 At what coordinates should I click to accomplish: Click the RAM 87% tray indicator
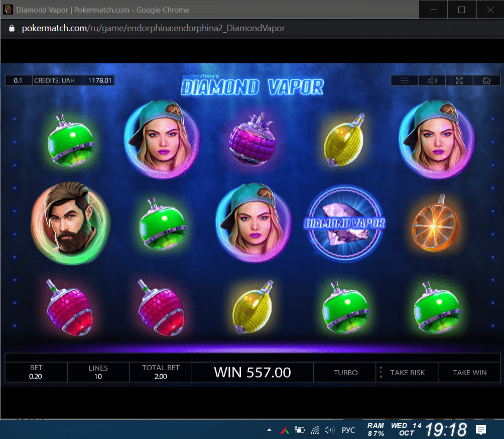point(376,429)
